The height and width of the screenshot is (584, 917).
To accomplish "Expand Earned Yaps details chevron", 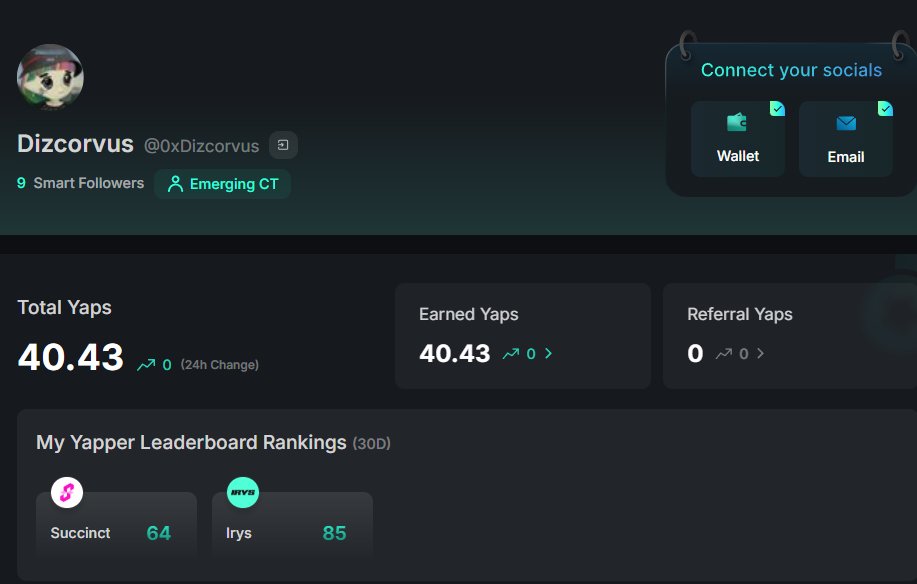I will (x=549, y=353).
